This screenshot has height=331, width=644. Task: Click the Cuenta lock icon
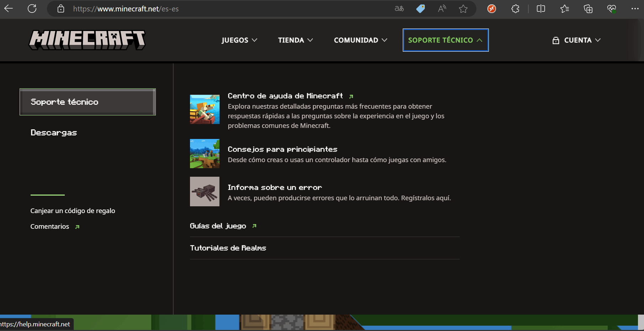pyautogui.click(x=556, y=40)
